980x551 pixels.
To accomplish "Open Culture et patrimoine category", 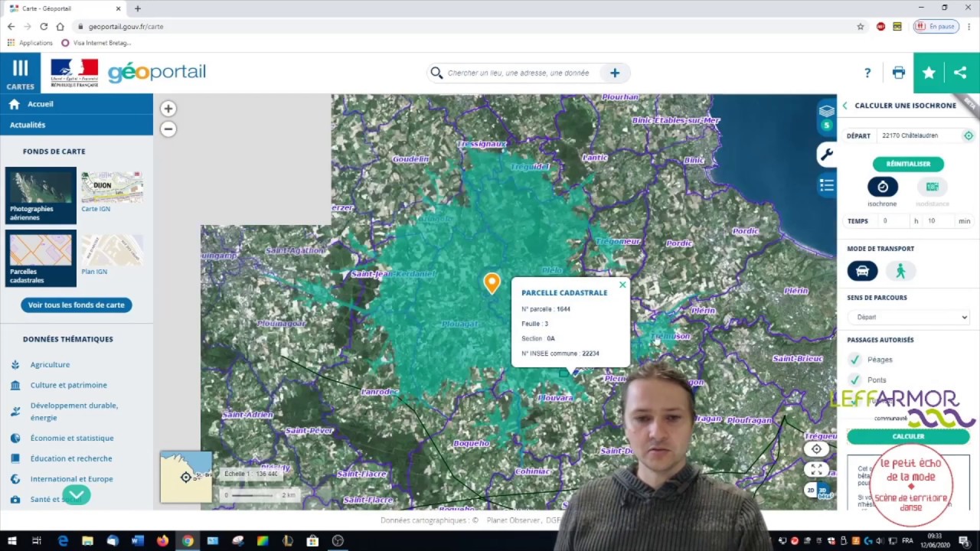I will tap(68, 385).
